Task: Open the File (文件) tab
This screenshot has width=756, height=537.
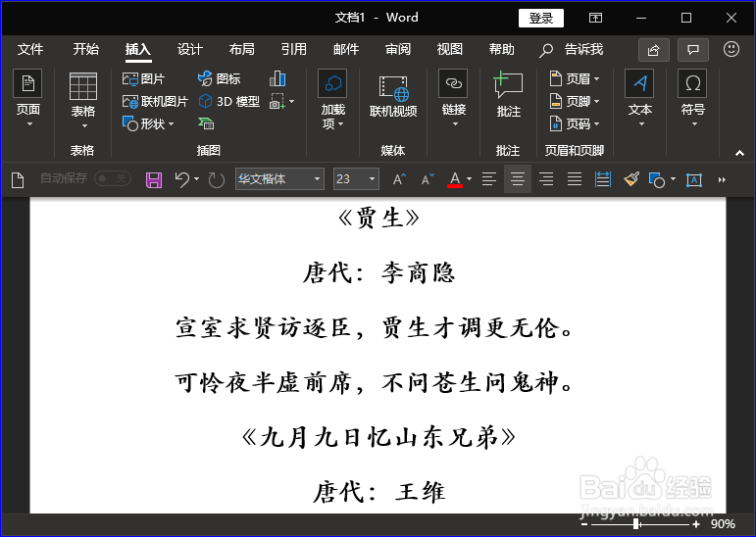Action: (x=30, y=49)
